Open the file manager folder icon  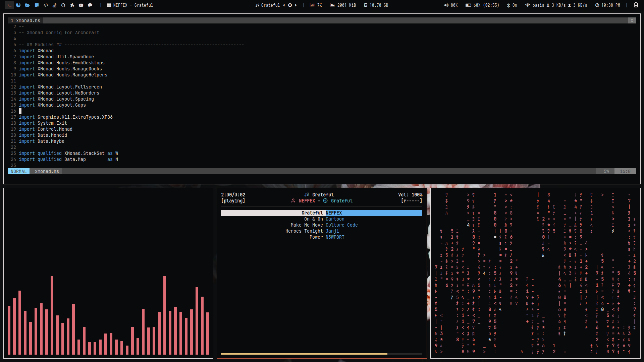pos(27,5)
